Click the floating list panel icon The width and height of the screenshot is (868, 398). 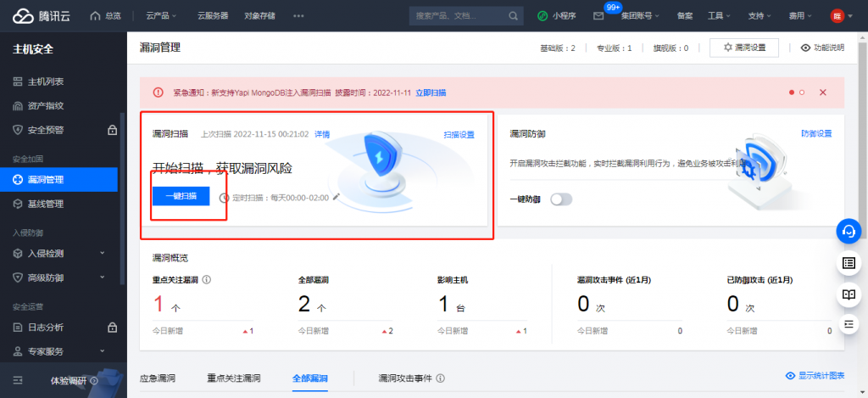click(x=849, y=263)
